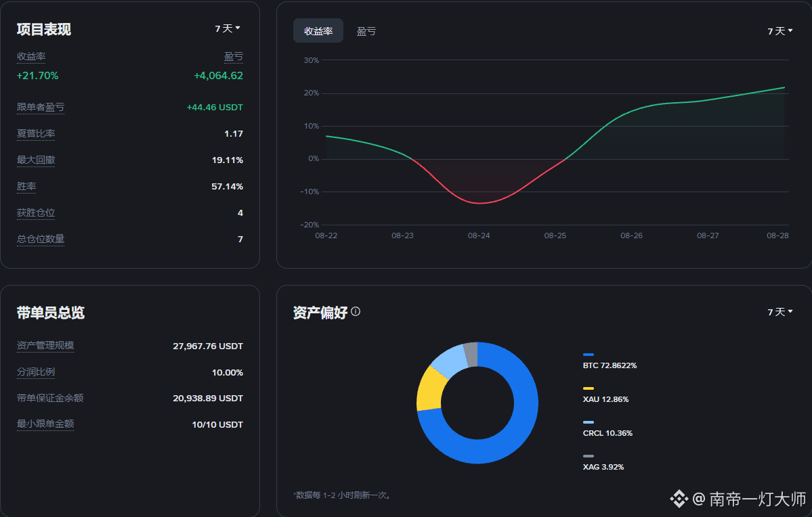812x517 pixels.
Task: Click the 08-24 date on chart axis
Action: tap(479, 235)
